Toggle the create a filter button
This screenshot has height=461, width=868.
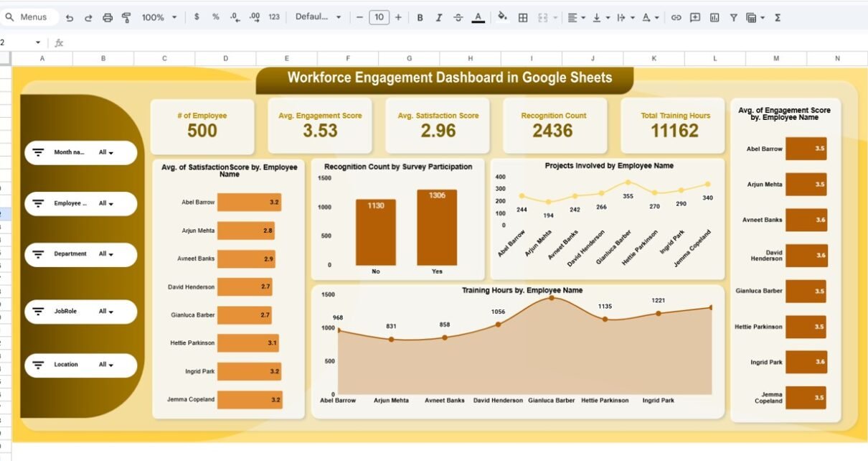click(x=733, y=17)
